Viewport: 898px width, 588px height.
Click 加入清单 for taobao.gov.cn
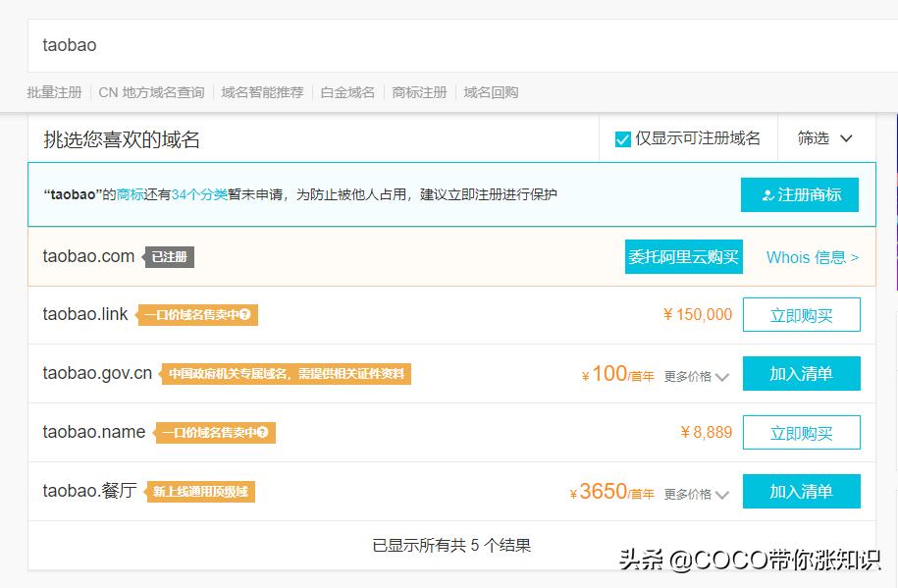coord(801,374)
